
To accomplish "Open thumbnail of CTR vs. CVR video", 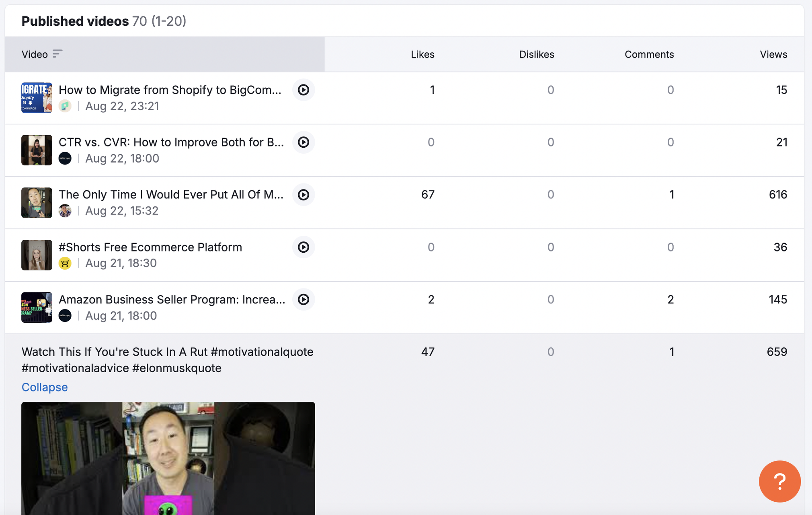I will coord(37,150).
